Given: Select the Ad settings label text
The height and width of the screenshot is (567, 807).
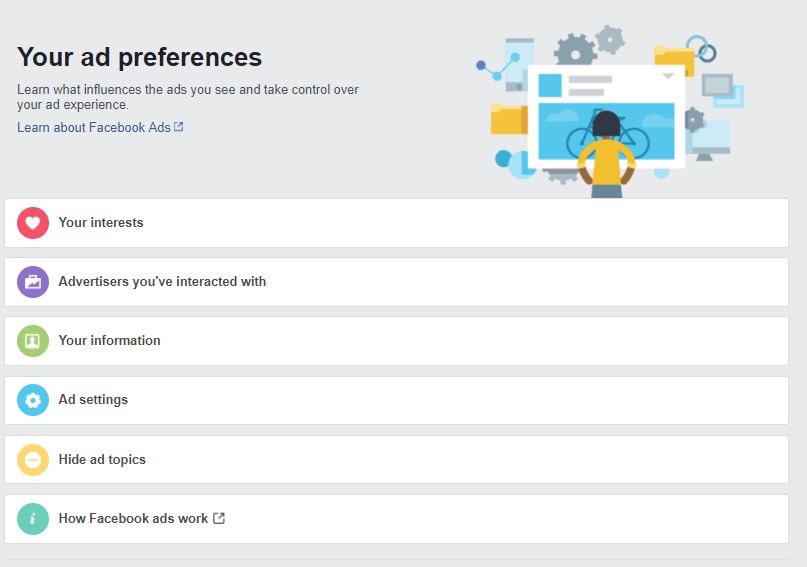Looking at the screenshot, I should click(x=93, y=399).
